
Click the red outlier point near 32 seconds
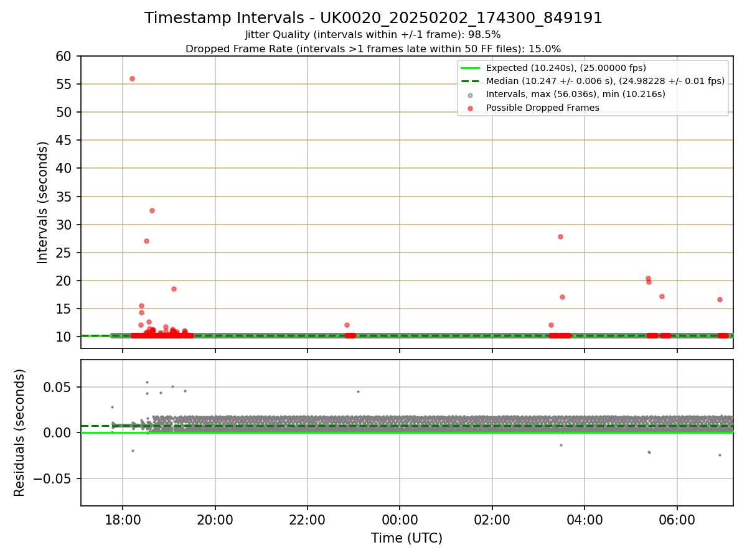(152, 210)
